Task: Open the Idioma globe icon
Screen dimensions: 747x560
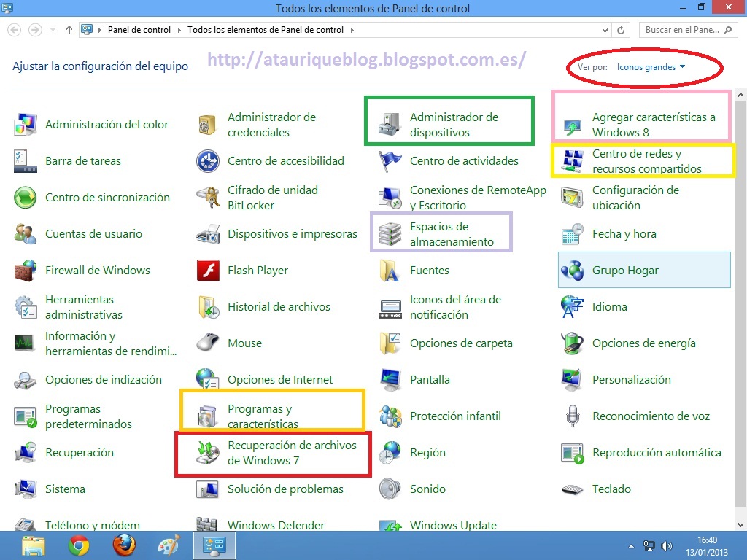Action: pos(573,307)
